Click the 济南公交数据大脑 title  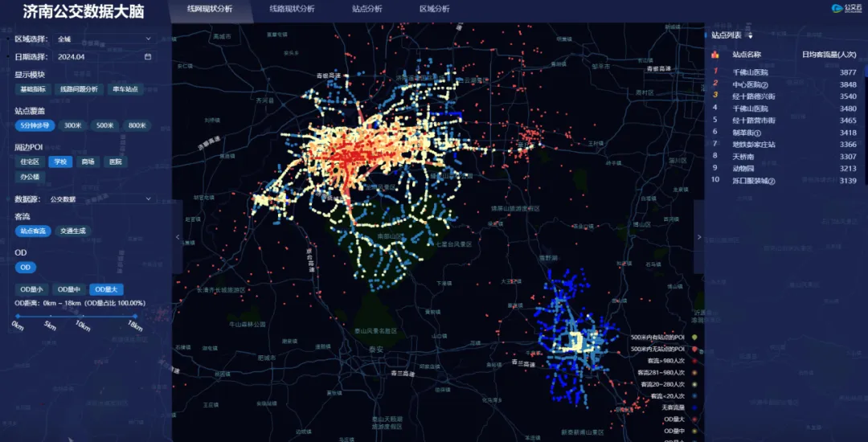coord(84,11)
